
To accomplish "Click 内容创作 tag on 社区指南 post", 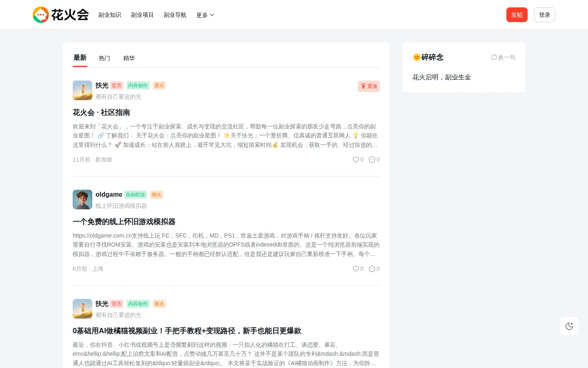I will (138, 85).
